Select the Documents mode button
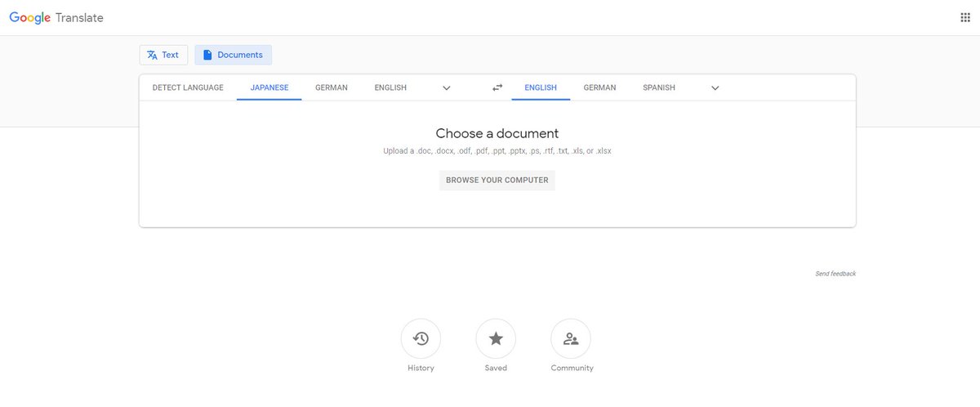The height and width of the screenshot is (407, 980). [x=233, y=55]
